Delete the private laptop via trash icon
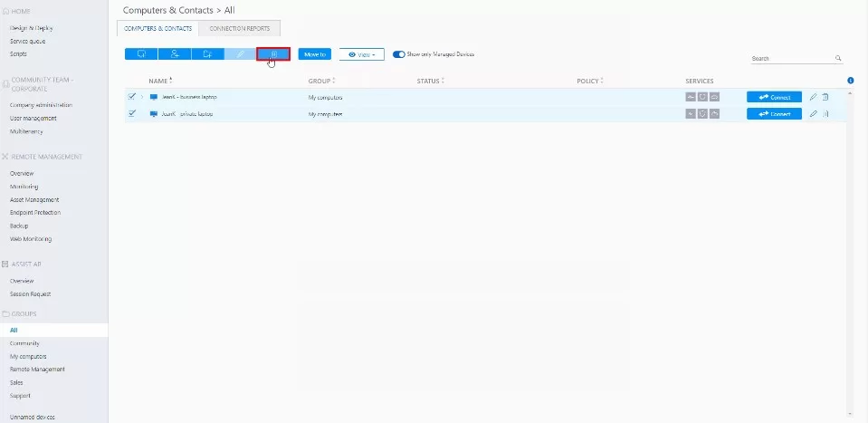 click(x=825, y=113)
